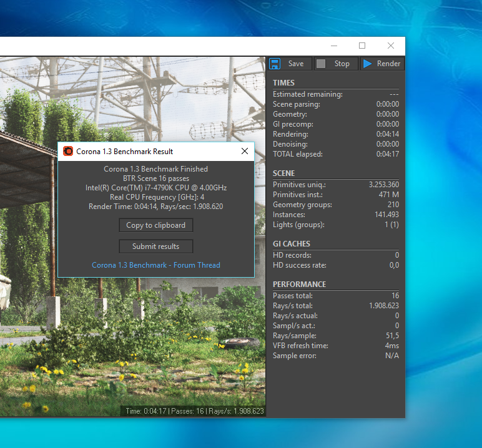Click the SCENE section heading
The height and width of the screenshot is (448, 482).
(283, 173)
